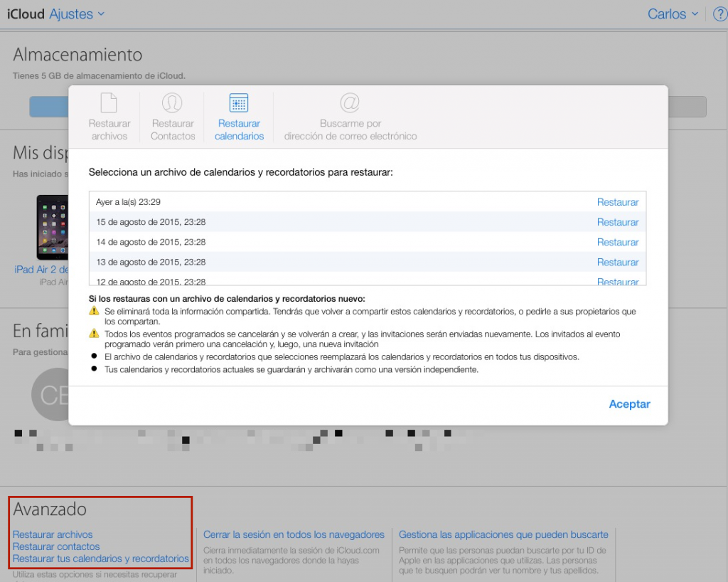Click the Almacenamiento heading
Image resolution: width=728 pixels, height=582 pixels.
pyautogui.click(x=77, y=55)
